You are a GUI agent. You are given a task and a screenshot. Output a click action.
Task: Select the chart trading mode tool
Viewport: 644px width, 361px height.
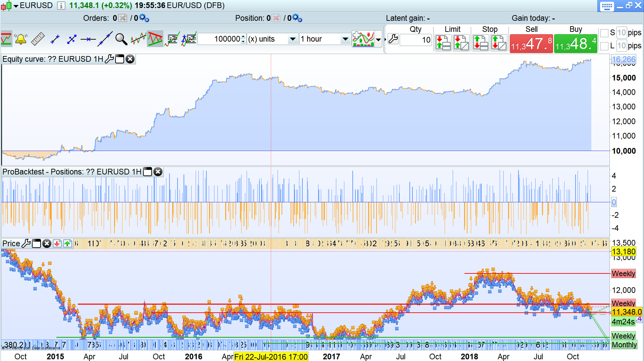[x=7, y=39]
